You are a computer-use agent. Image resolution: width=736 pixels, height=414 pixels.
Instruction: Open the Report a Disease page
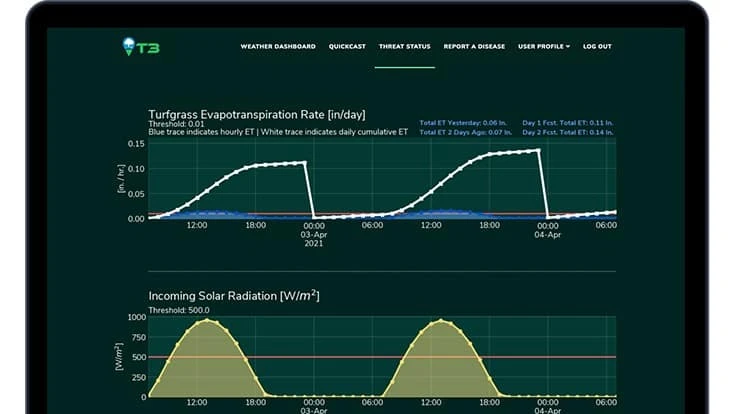(x=474, y=46)
